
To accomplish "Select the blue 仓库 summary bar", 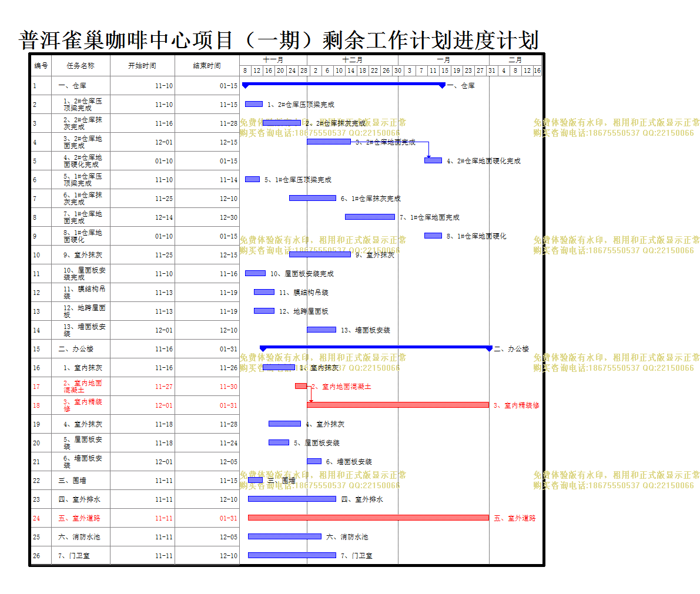I will coord(344,85).
